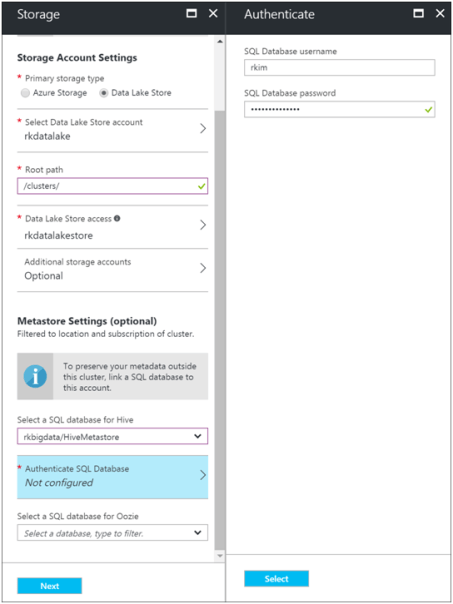Click SQL Database password field
Image resolution: width=453 pixels, height=604 pixels.
(340, 109)
